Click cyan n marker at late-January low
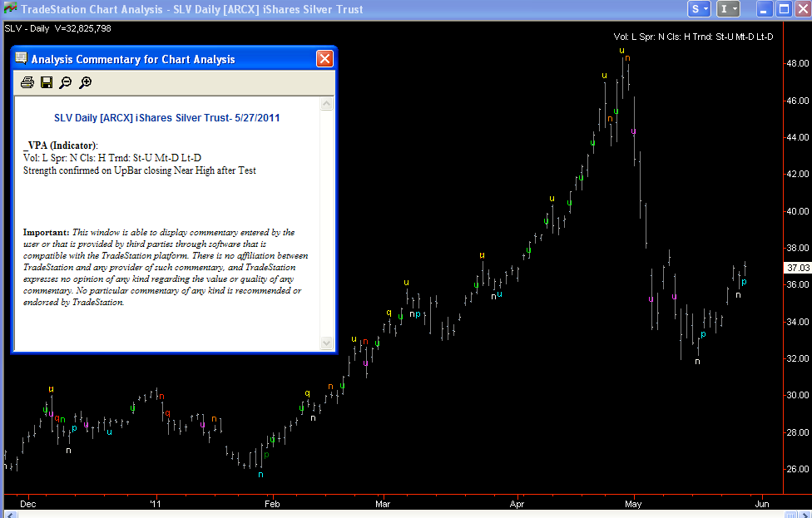This screenshot has width=812, height=518. coord(260,475)
